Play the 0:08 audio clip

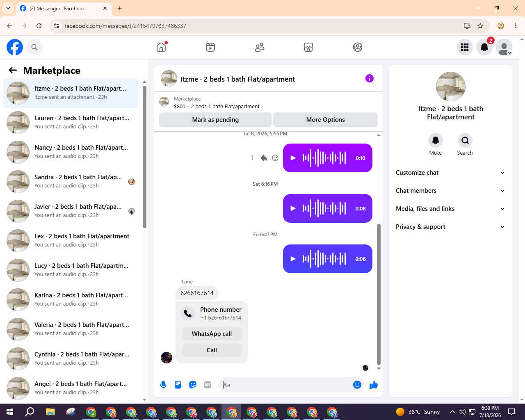click(x=293, y=208)
